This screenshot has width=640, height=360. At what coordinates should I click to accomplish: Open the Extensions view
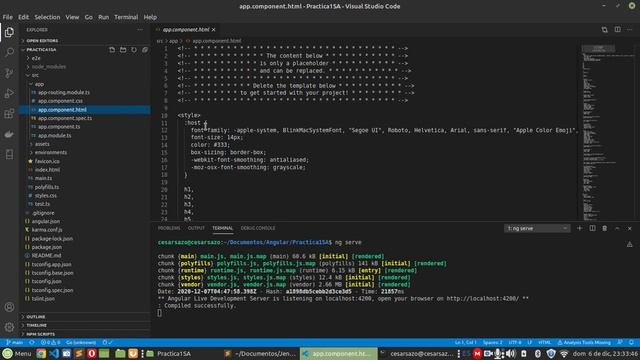9,113
